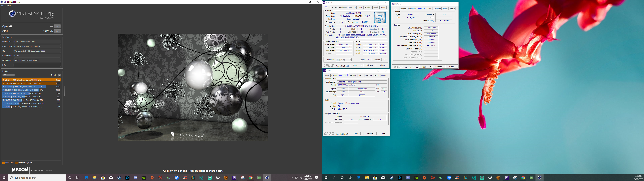Select the Core i7-3770 ranking row
Screen dimensions: 644x181
(32, 97)
